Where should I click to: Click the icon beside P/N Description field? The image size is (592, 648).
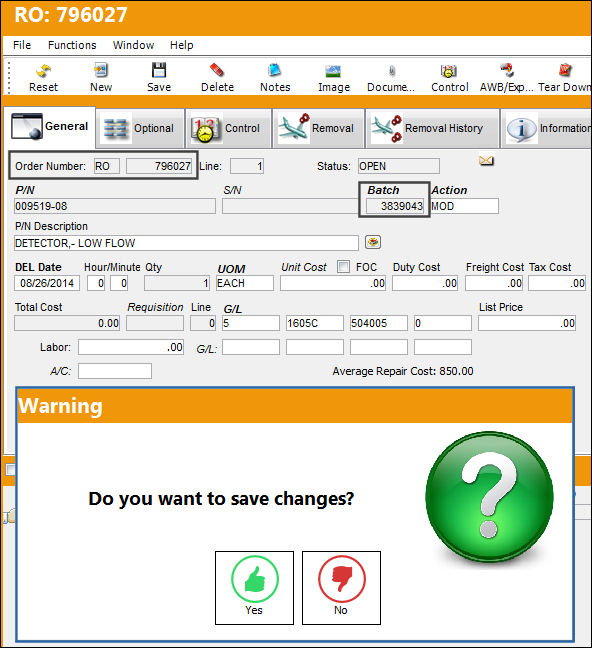[x=373, y=242]
